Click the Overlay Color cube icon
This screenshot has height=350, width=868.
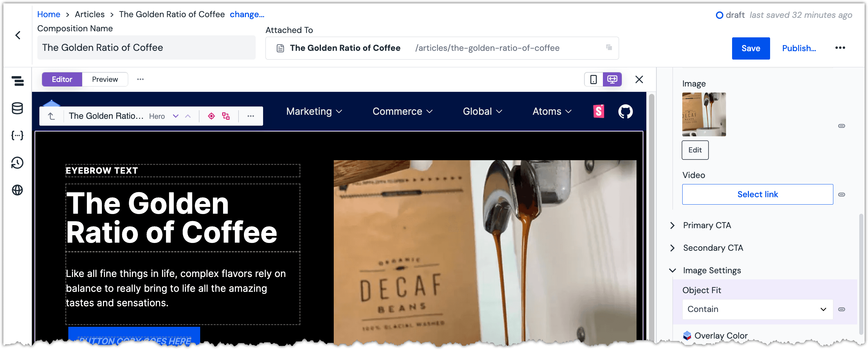pyautogui.click(x=687, y=336)
